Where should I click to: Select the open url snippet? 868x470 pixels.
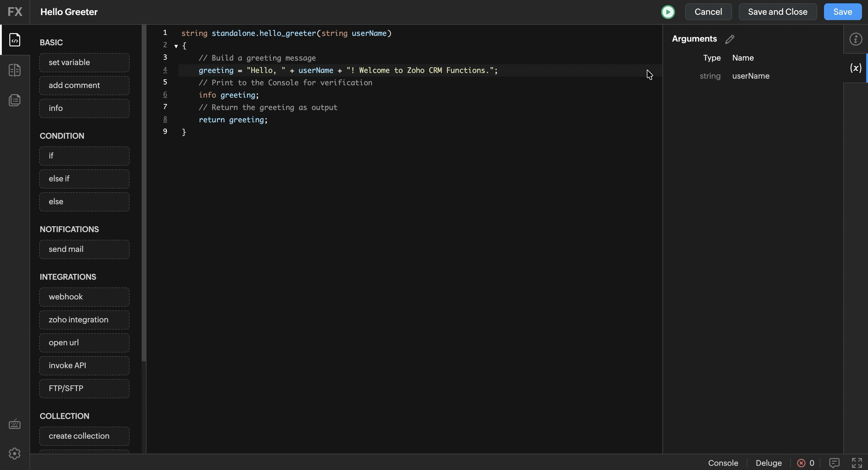(84, 343)
